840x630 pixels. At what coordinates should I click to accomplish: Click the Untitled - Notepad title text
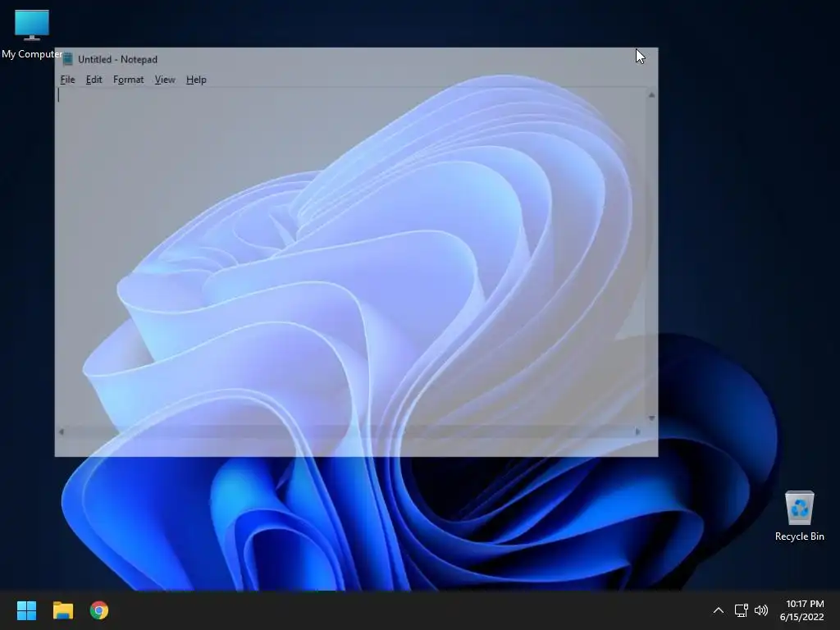point(117,59)
